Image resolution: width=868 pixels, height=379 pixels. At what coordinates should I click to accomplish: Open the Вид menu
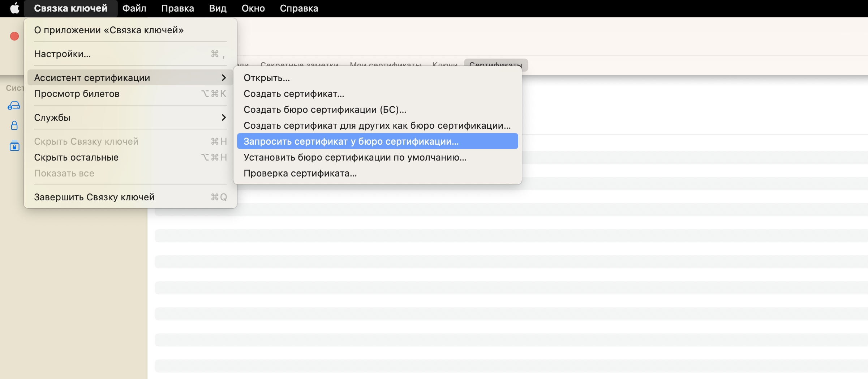(x=218, y=8)
